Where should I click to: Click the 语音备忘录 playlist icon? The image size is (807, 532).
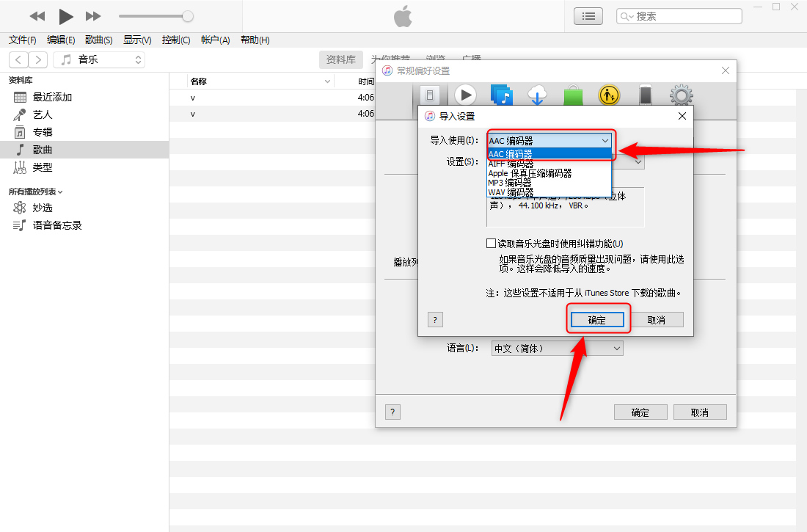pos(20,225)
